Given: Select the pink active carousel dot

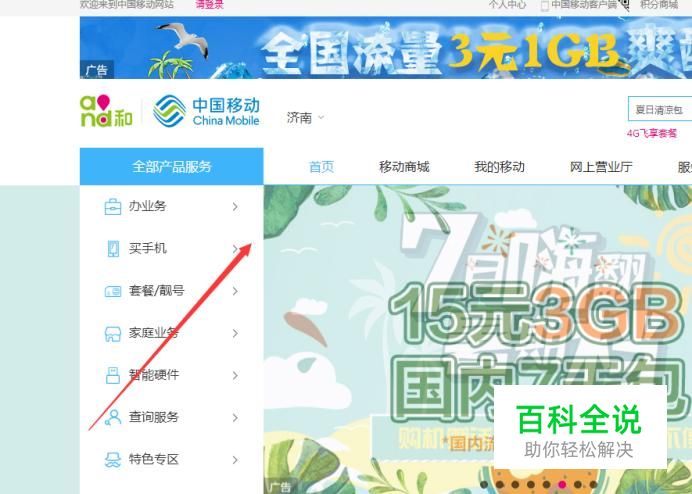Looking at the screenshot, I should (562, 484).
